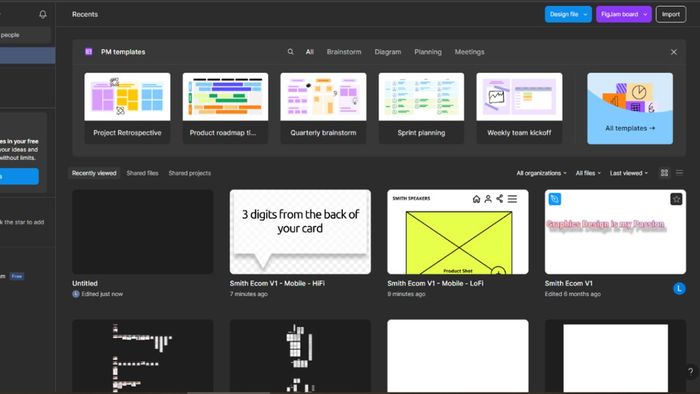Image resolution: width=700 pixels, height=394 pixels.
Task: Expand the Last viewed sort dropdown
Action: coord(629,173)
